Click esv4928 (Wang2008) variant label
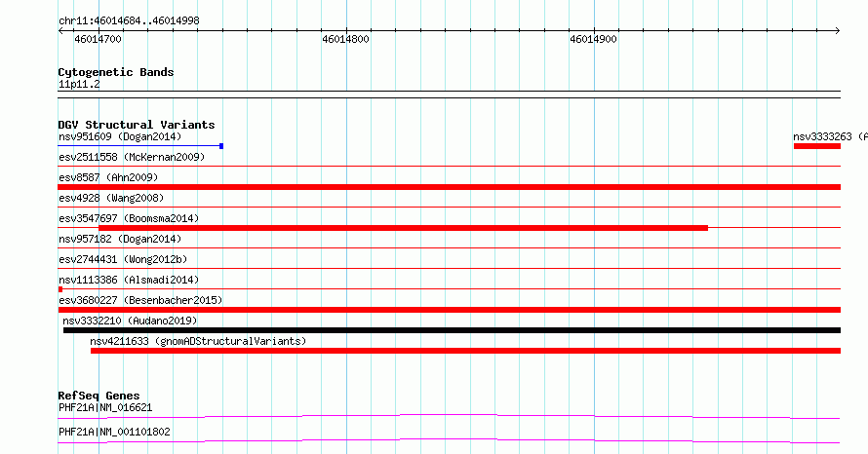 pos(111,198)
